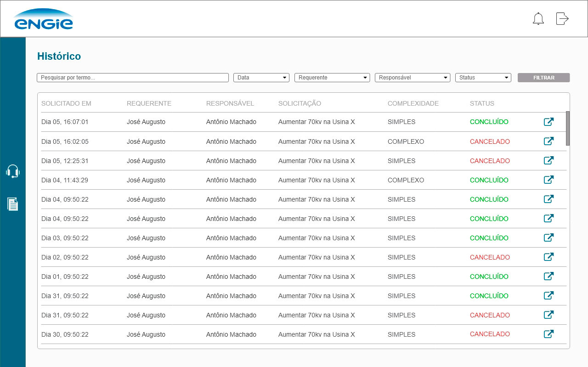Click the RESPONSÁVEL column header

click(230, 103)
